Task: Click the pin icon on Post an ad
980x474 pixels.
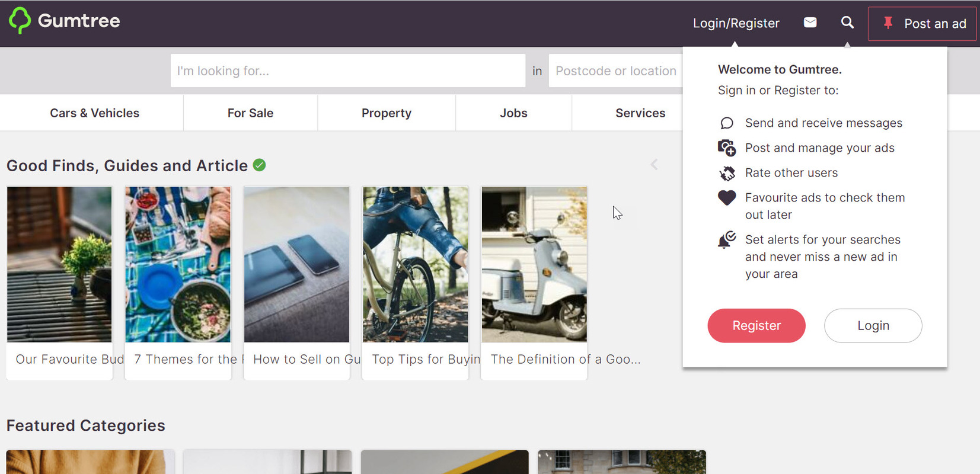Action: [x=888, y=23]
